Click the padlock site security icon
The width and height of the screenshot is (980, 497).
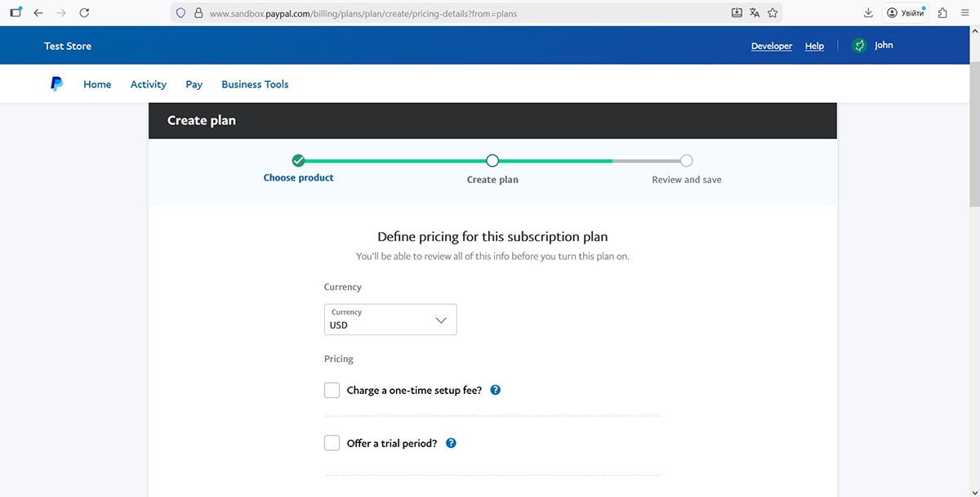tap(198, 13)
